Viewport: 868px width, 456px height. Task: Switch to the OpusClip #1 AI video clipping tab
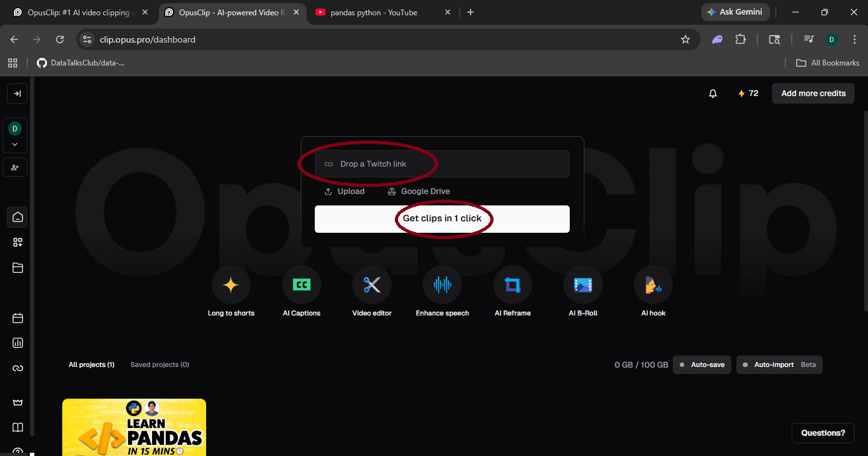[x=79, y=12]
